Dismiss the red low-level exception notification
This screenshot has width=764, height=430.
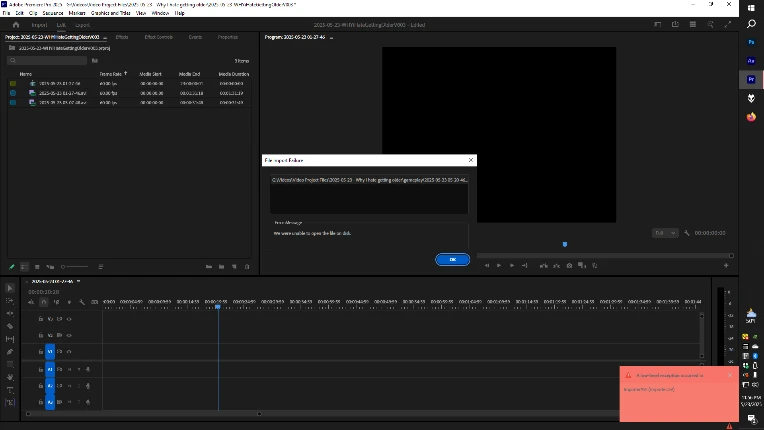[730, 375]
